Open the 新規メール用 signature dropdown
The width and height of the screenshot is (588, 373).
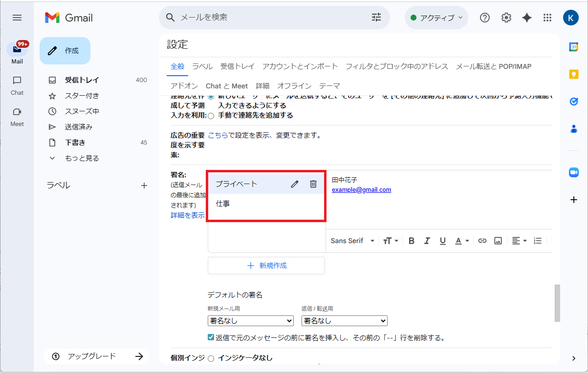click(x=250, y=321)
